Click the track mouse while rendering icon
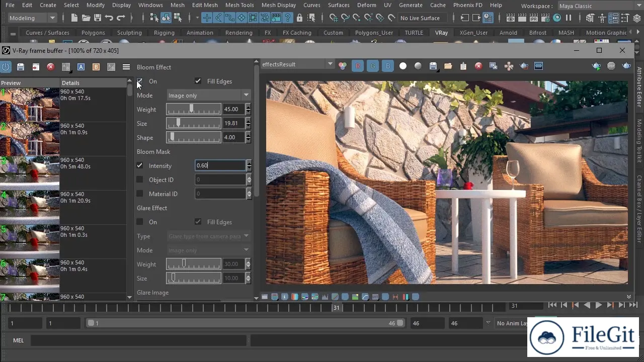Screen dimensions: 644x362 [509, 66]
